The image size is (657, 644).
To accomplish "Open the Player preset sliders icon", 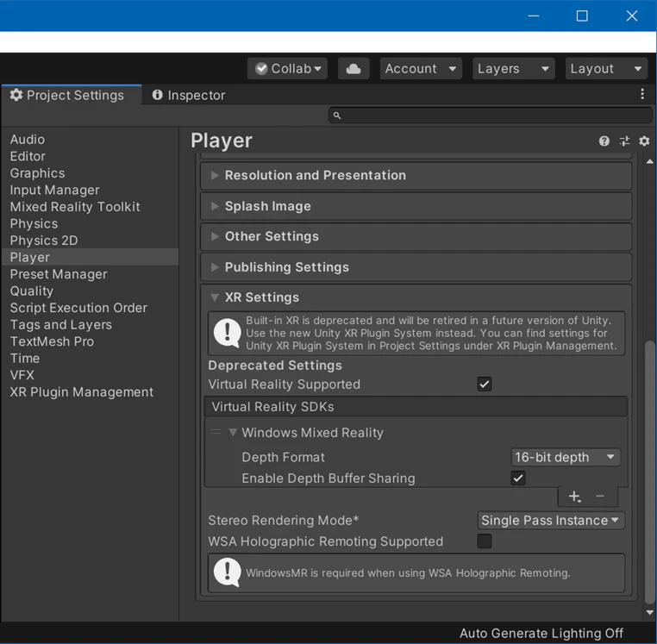I will (x=624, y=141).
